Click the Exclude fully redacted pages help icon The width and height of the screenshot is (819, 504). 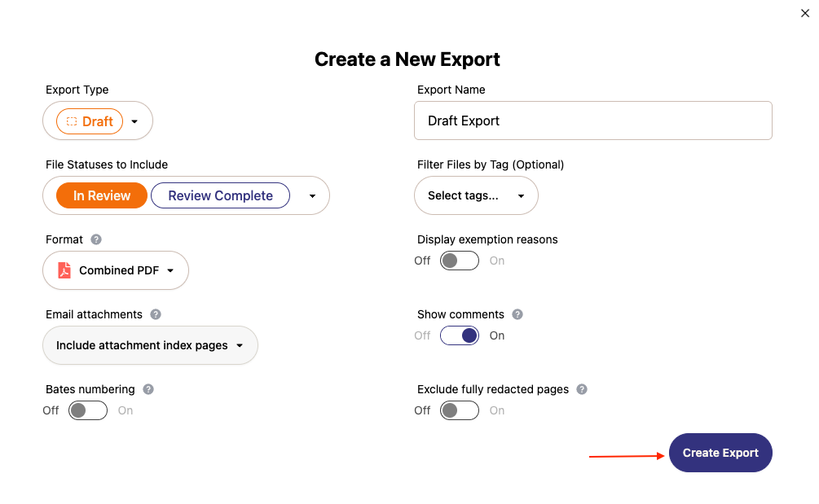point(582,389)
